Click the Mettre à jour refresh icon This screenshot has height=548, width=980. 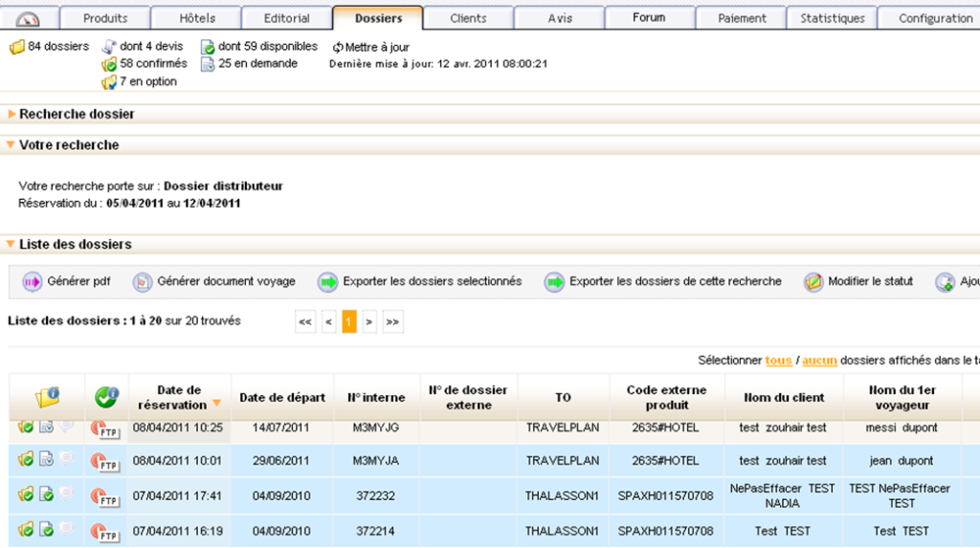[x=338, y=47]
